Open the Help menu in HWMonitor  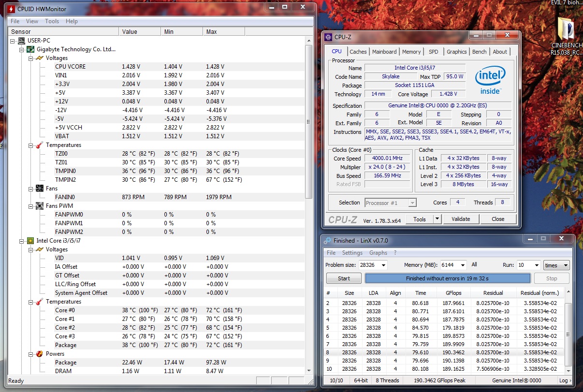click(72, 21)
